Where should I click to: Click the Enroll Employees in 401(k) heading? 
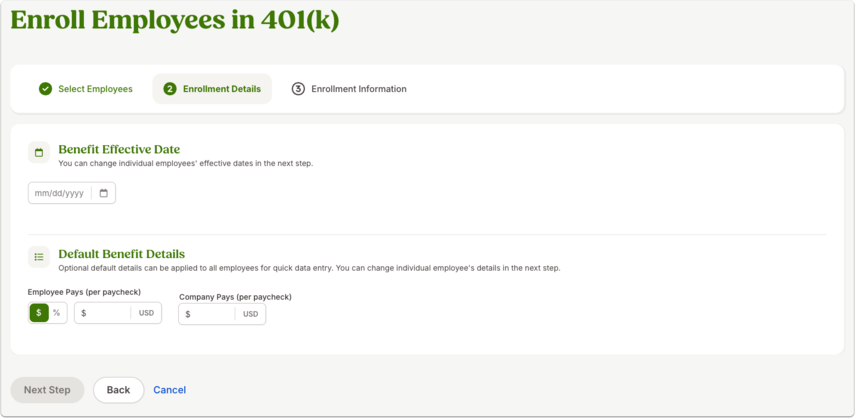[x=174, y=20]
